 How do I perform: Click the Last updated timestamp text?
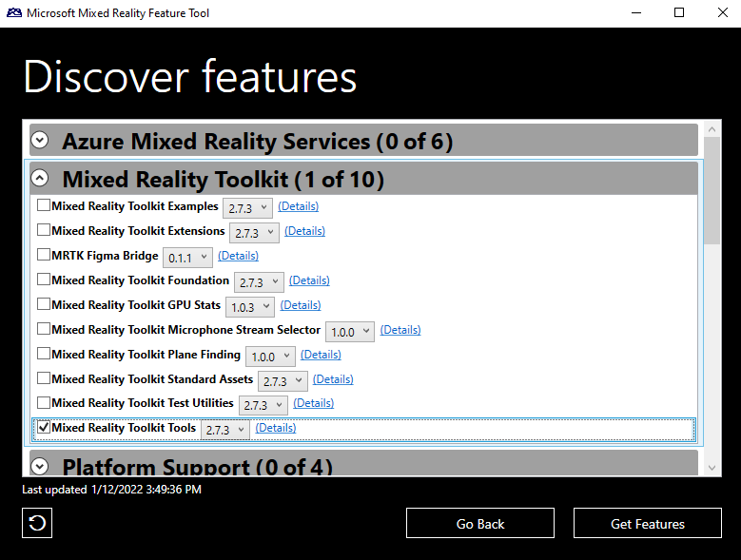pyautogui.click(x=112, y=490)
